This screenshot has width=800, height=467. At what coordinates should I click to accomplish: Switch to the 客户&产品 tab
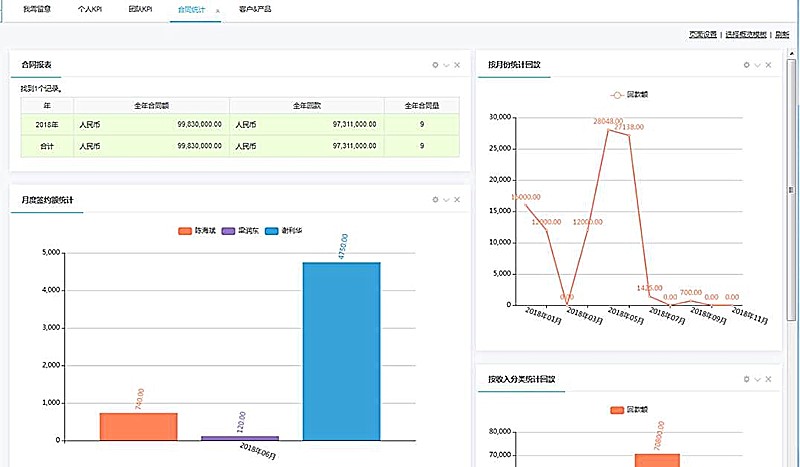pos(256,9)
